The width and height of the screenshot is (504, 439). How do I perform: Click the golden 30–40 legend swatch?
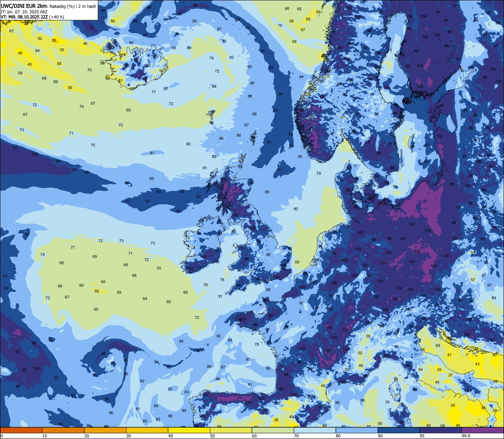(x=147, y=430)
